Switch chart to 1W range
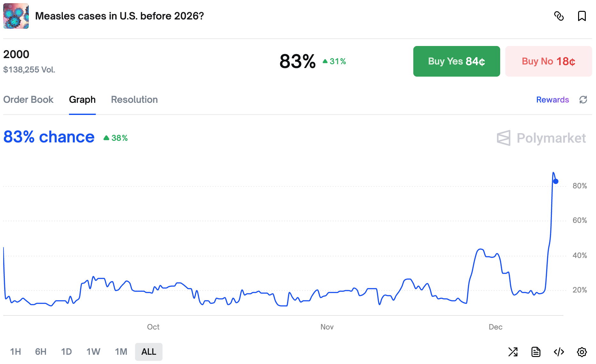This screenshot has width=596, height=364. 93,352
